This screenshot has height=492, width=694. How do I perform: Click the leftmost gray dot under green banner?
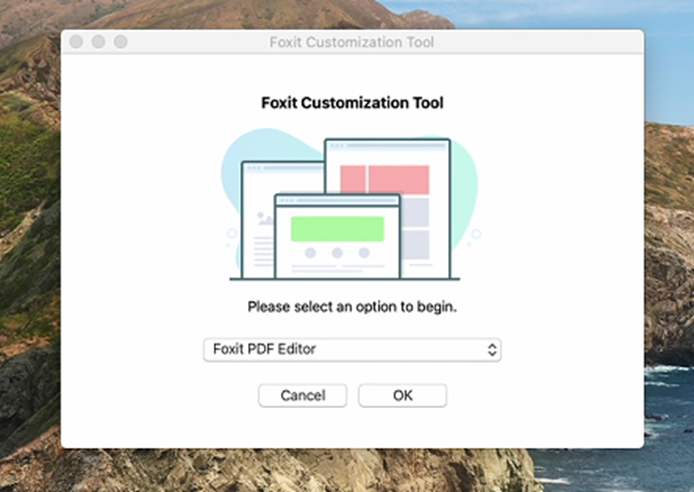[x=311, y=253]
